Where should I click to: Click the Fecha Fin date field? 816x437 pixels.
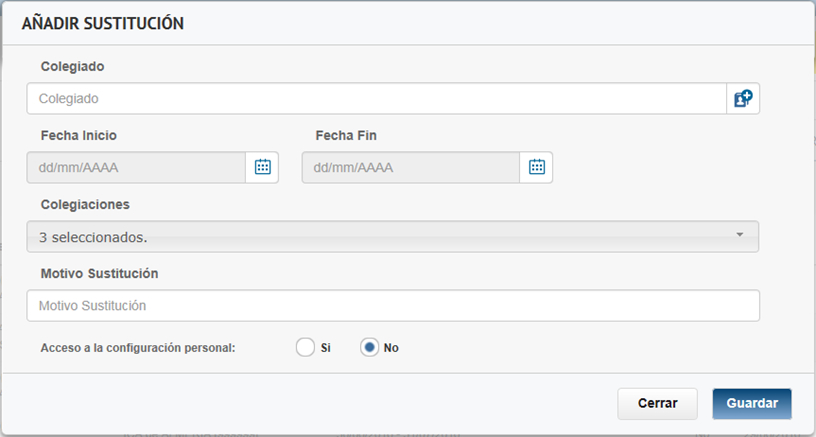(410, 168)
